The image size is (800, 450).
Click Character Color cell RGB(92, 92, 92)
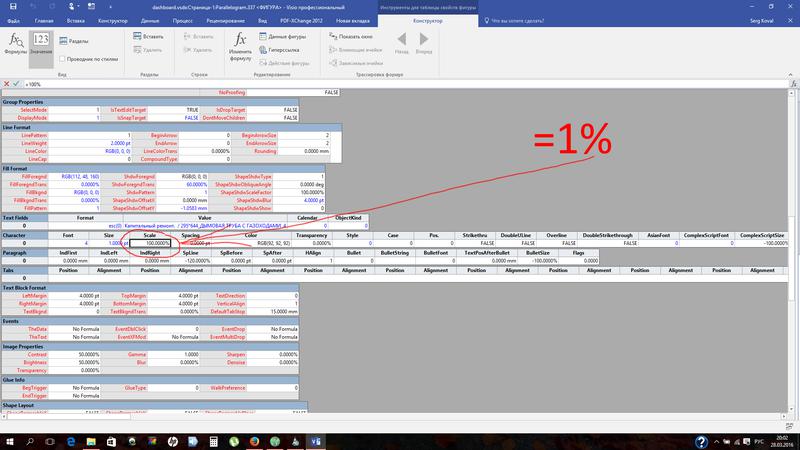pos(251,243)
